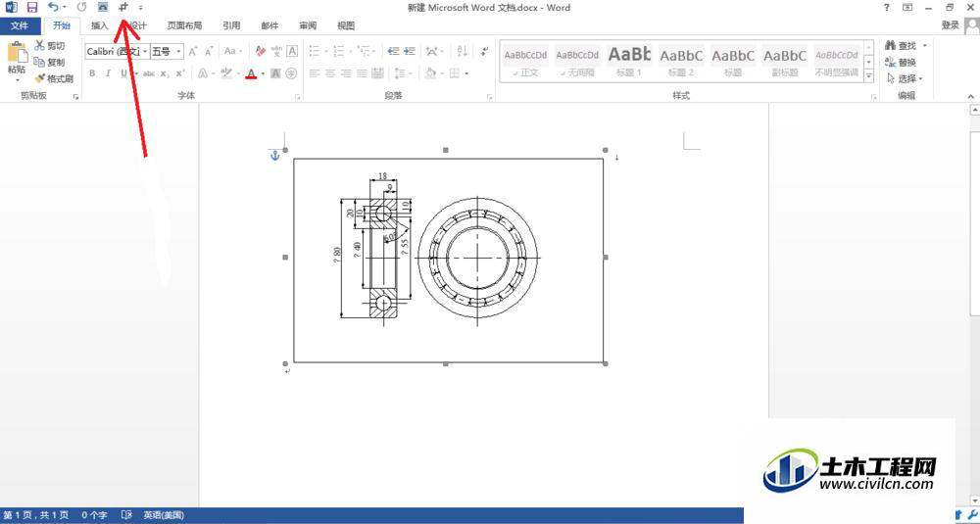Select the bearing drawing image
Image resolution: width=980 pixels, height=524 pixels.
[x=448, y=260]
